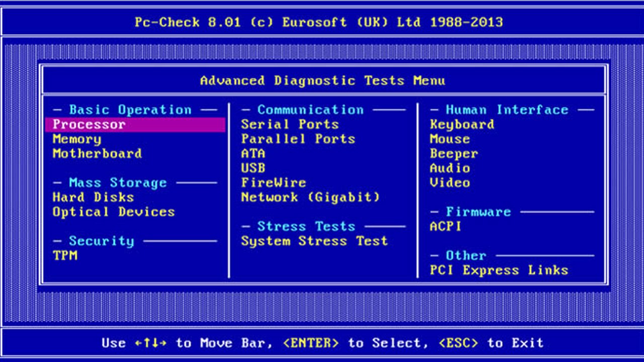The width and height of the screenshot is (644, 362).
Task: Open the FireWire test option
Action: pyautogui.click(x=273, y=183)
